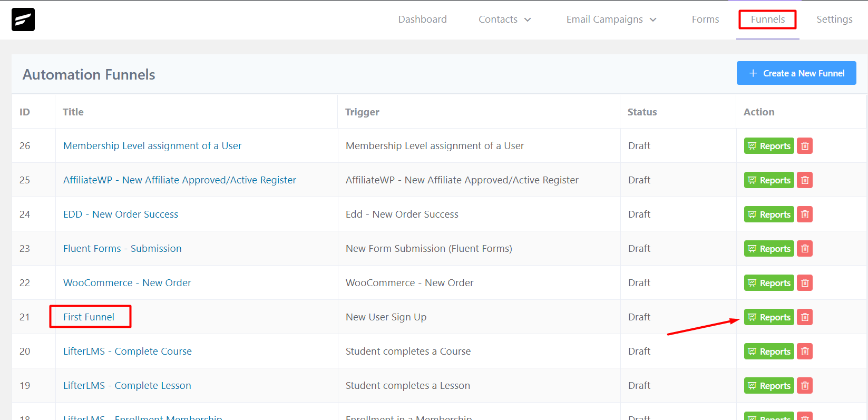Delete the LifterLMS Complete Course funnel
This screenshot has height=420, width=868.
[x=805, y=351]
